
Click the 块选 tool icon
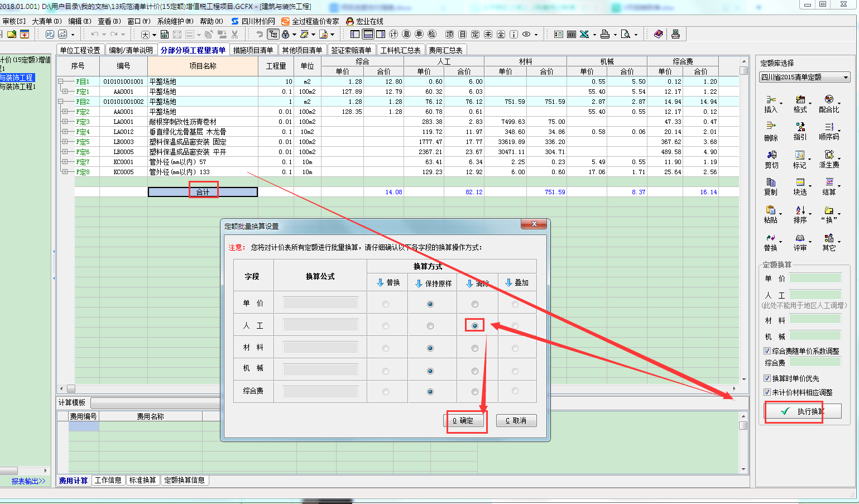pyautogui.click(x=800, y=182)
